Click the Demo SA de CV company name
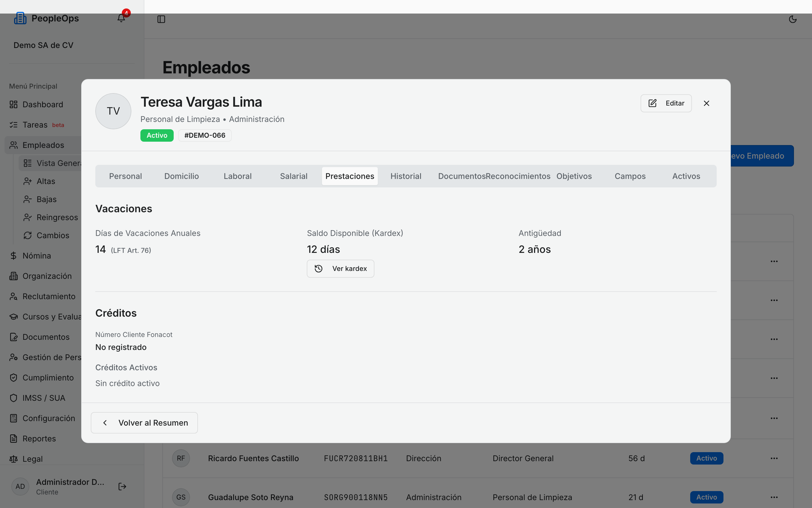 coord(43,45)
